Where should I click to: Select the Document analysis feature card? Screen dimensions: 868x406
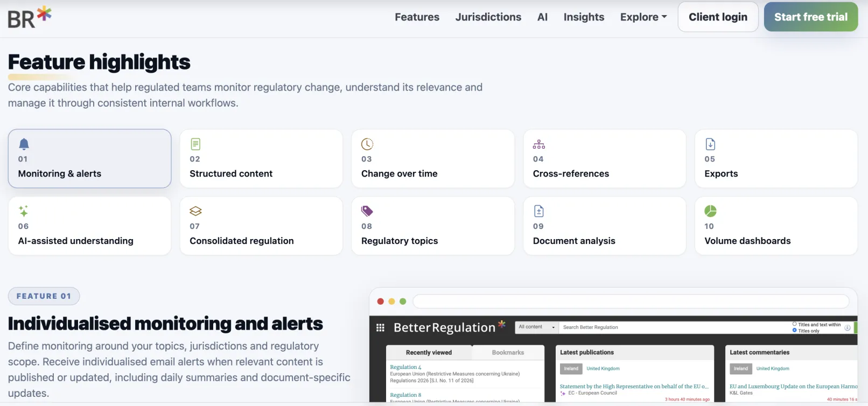click(x=605, y=226)
